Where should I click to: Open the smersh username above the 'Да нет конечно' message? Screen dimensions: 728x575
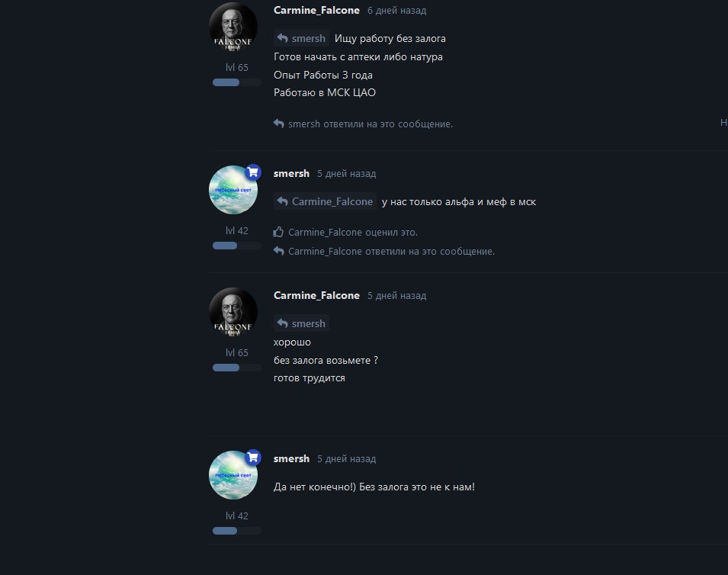point(291,458)
